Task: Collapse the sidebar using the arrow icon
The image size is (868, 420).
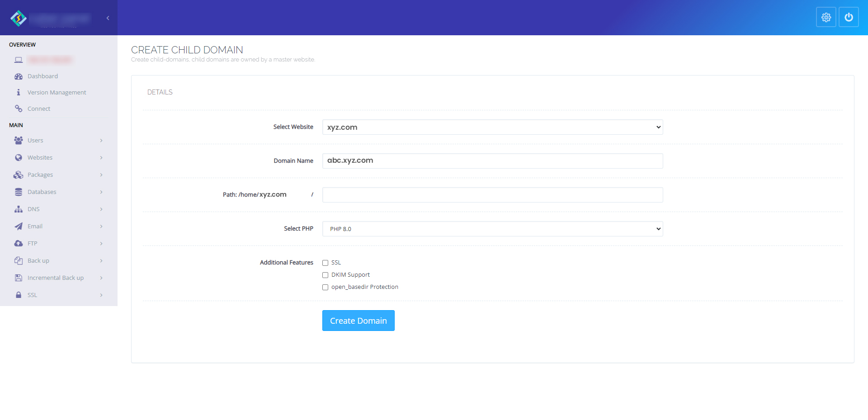Action: tap(108, 18)
